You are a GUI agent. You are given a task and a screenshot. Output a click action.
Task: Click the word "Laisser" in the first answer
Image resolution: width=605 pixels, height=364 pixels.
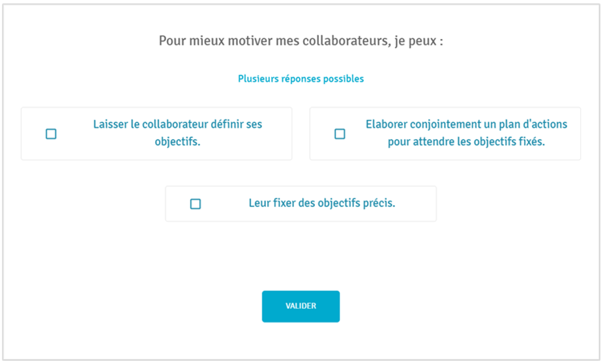click(x=111, y=124)
